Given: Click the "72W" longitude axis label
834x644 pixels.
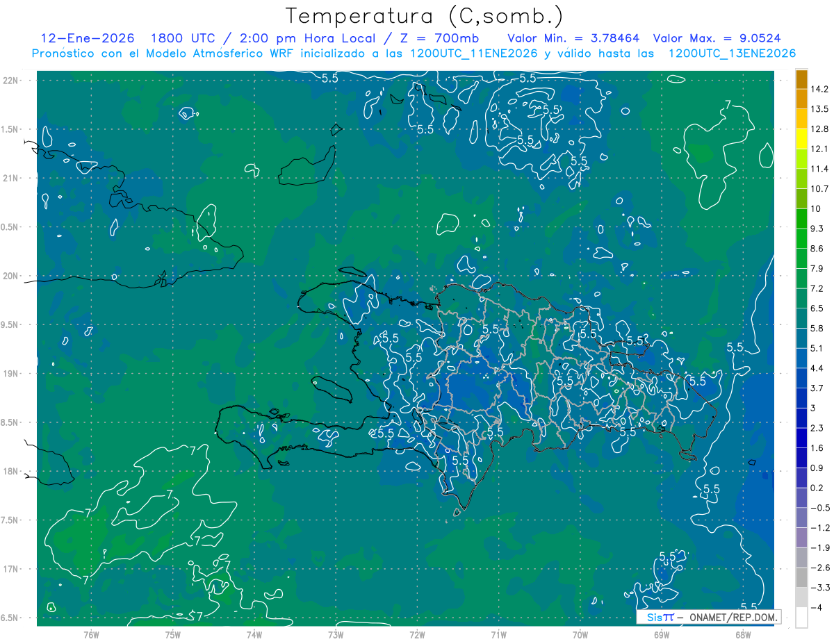Looking at the screenshot, I should 417,635.
